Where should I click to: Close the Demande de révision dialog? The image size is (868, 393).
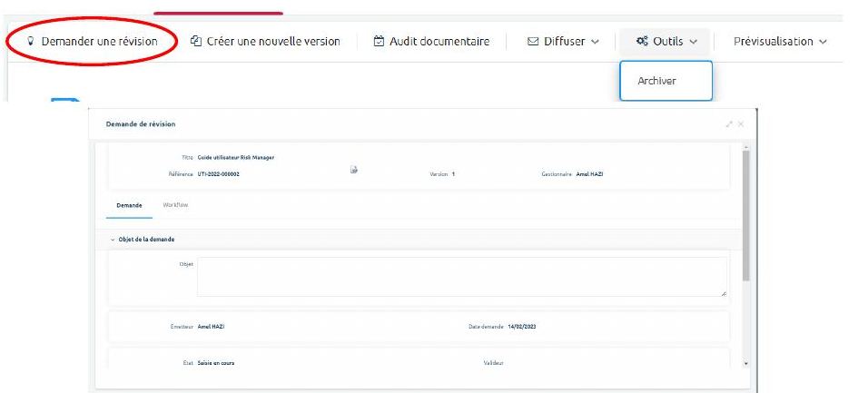click(741, 124)
